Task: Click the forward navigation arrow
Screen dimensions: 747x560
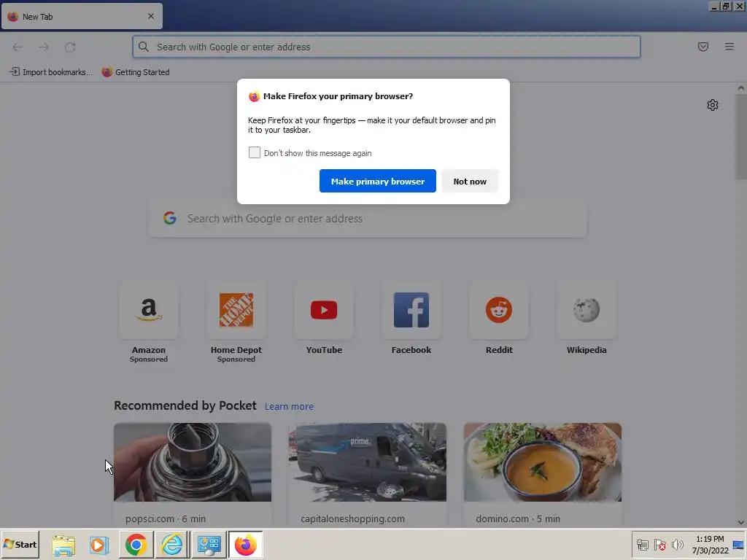Action: pyautogui.click(x=44, y=47)
